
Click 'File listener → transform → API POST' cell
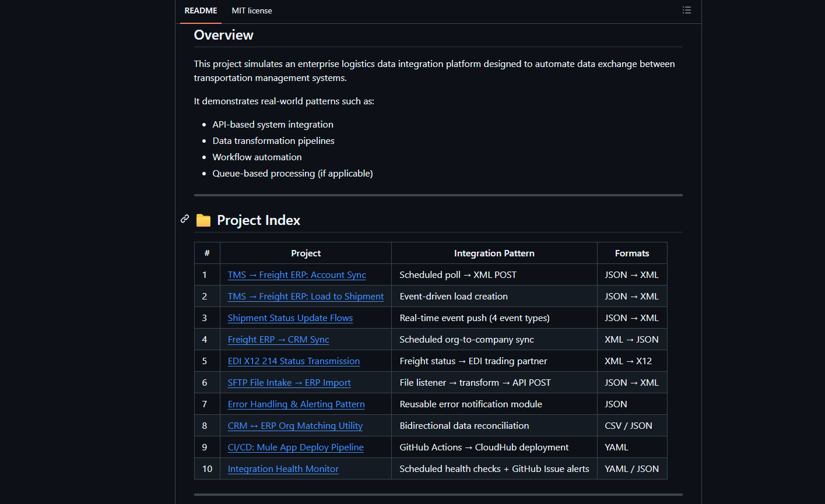(494, 383)
